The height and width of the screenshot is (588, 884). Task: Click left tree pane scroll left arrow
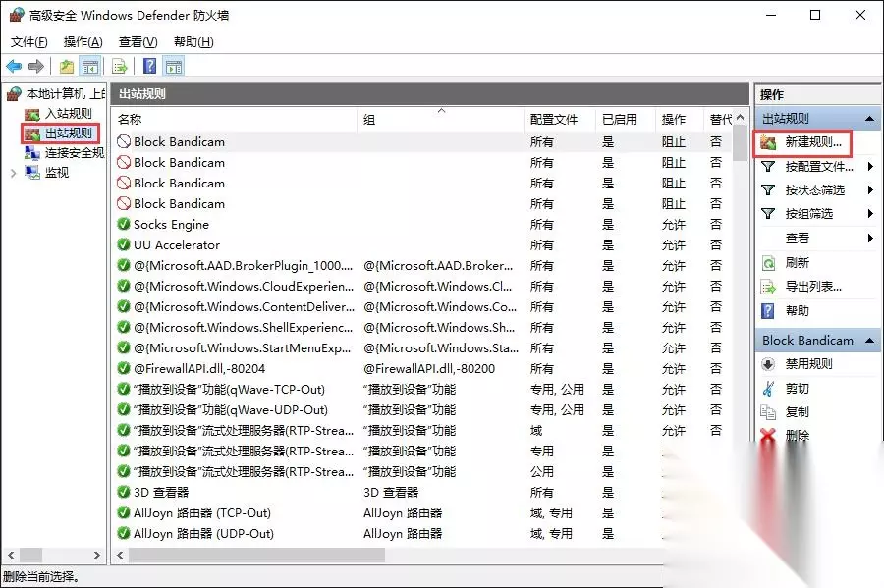[11, 556]
